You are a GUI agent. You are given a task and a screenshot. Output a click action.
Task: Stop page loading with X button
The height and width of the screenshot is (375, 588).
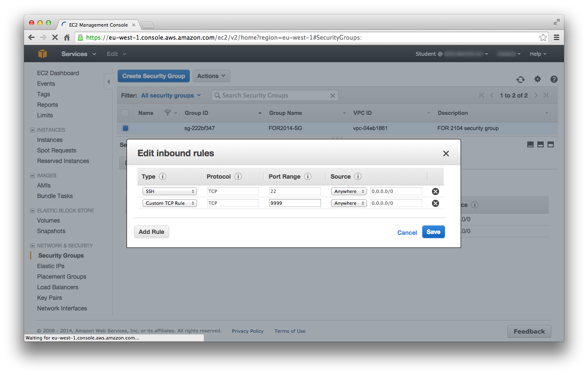[x=55, y=37]
